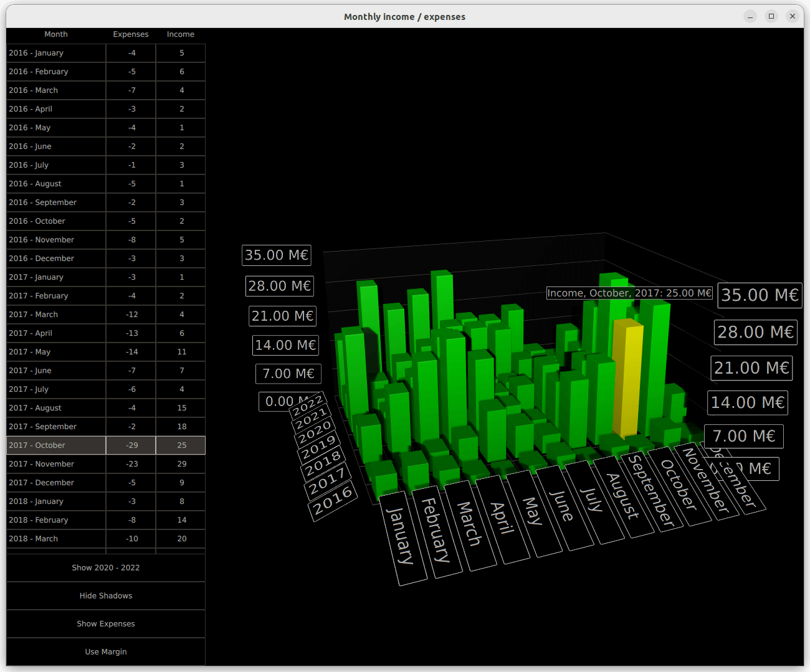The image size is (810, 672).
Task: Click the highlighted yellow bar in chart
Action: [626, 380]
